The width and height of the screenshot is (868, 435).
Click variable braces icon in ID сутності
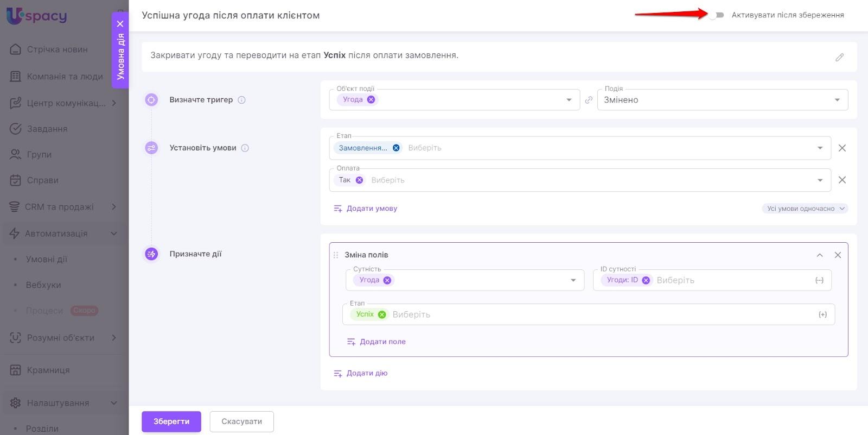point(819,280)
